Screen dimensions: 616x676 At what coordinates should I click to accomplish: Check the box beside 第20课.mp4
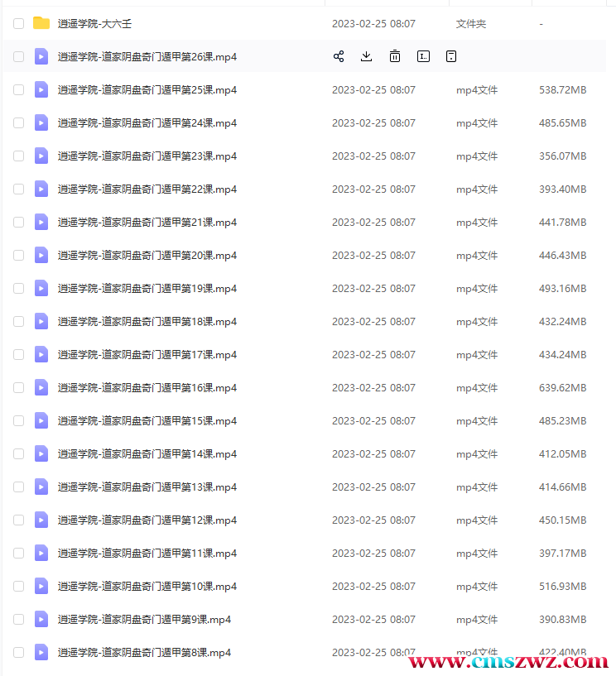[x=19, y=256]
